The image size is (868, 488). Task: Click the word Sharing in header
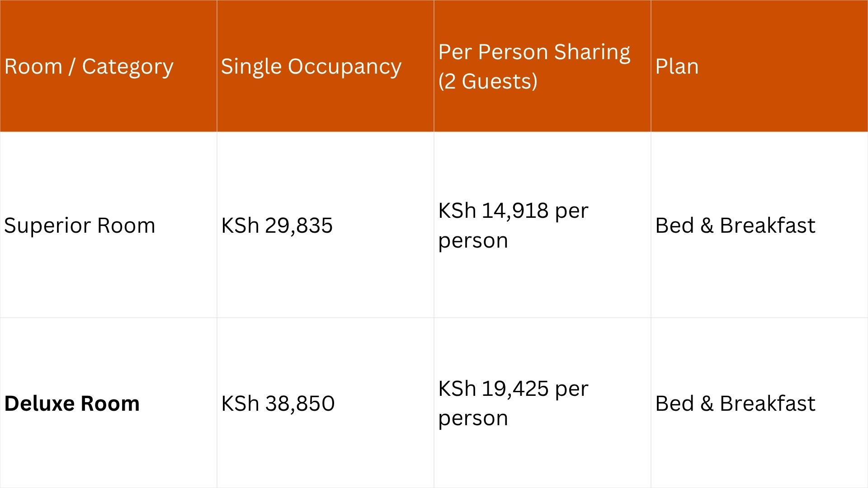pyautogui.click(x=592, y=52)
